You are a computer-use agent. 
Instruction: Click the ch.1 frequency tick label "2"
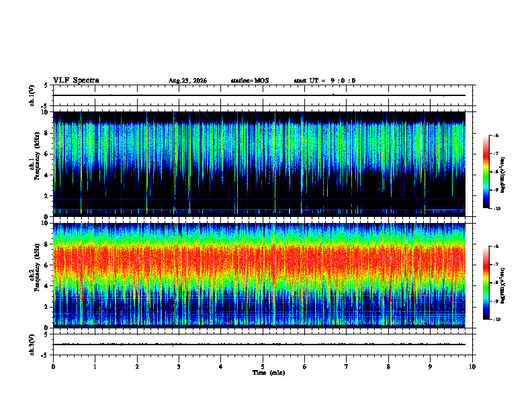[46, 196]
